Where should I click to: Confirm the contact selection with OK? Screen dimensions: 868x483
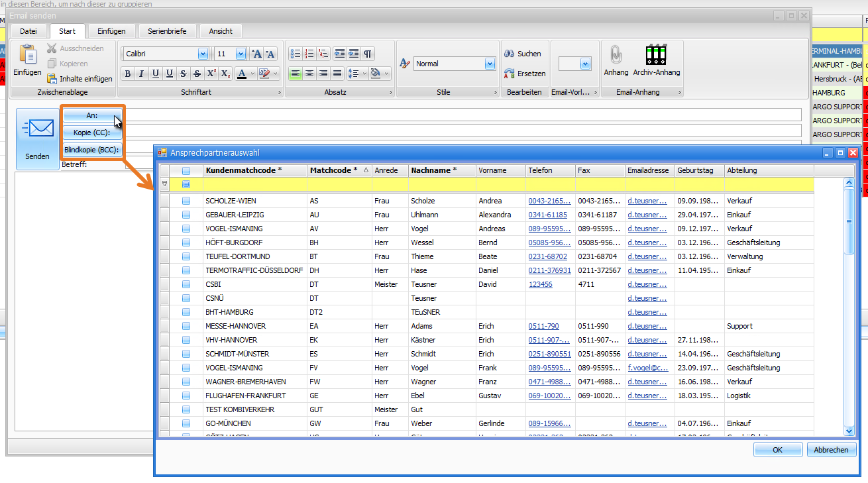point(777,450)
